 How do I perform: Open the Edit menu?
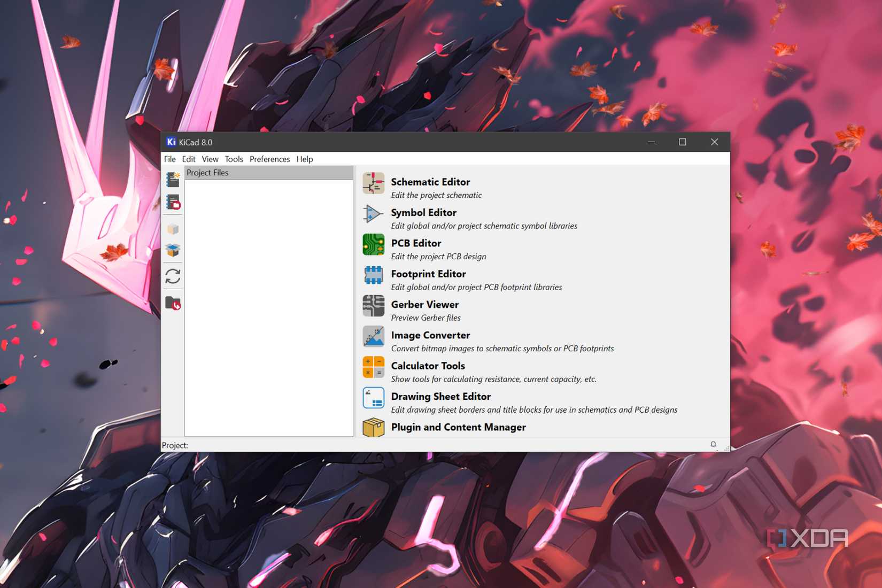point(189,159)
